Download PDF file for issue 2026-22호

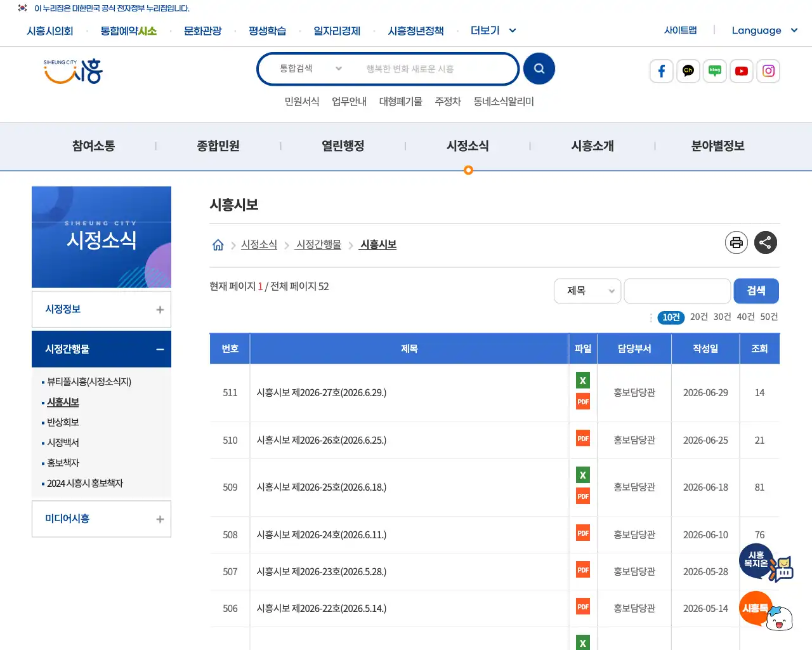pyautogui.click(x=583, y=607)
